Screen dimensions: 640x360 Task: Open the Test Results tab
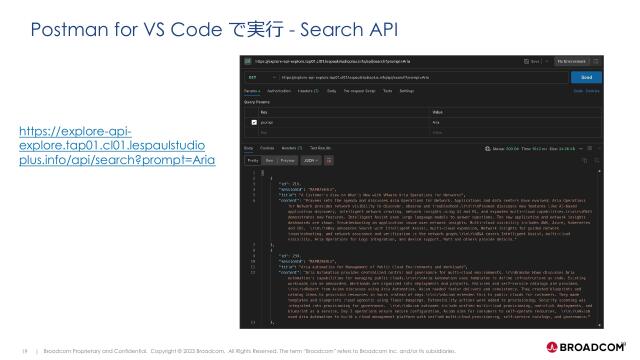coord(320,148)
